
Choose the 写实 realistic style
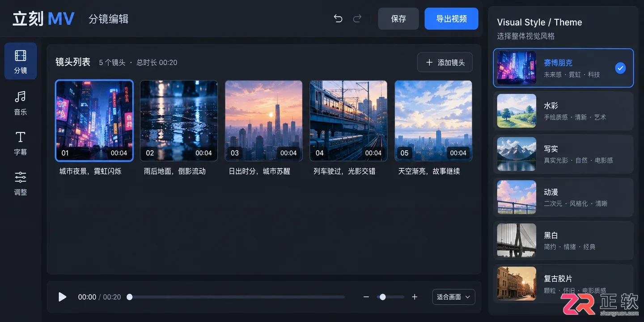click(x=563, y=154)
